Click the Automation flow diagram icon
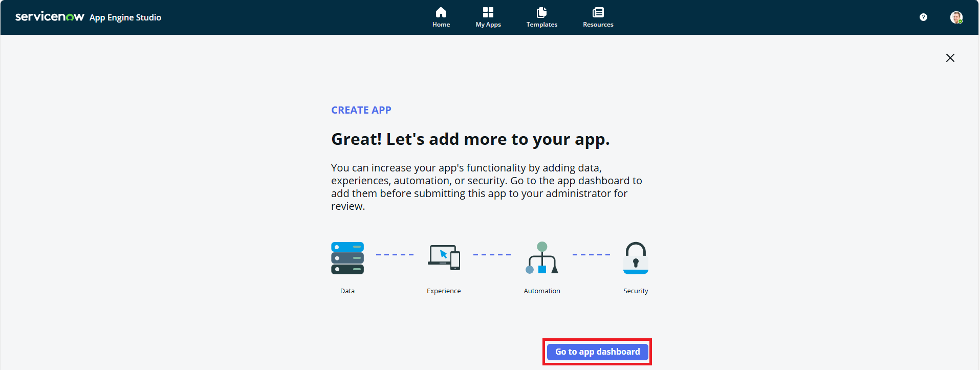Image resolution: width=980 pixels, height=370 pixels. click(542, 258)
